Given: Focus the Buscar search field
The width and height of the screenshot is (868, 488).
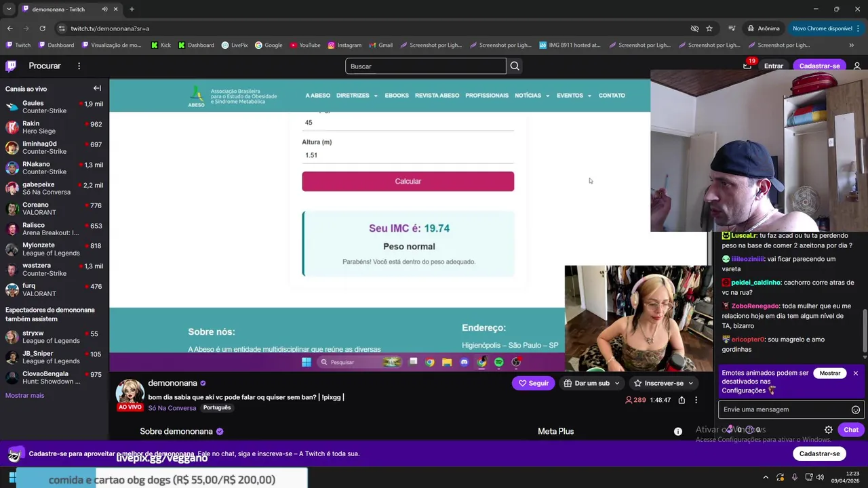Looking at the screenshot, I should [x=426, y=66].
